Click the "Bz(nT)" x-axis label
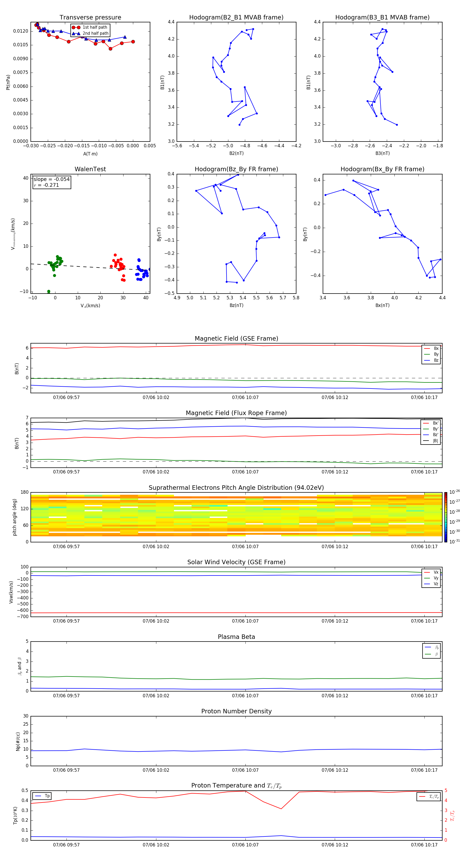Viewport: 473px width, 868px height. click(x=236, y=305)
